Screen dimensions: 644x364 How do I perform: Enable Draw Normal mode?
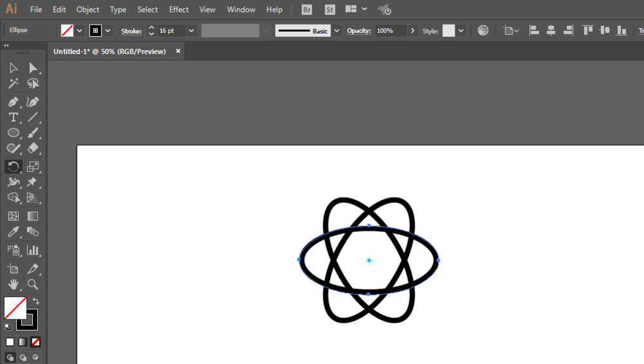click(x=10, y=357)
